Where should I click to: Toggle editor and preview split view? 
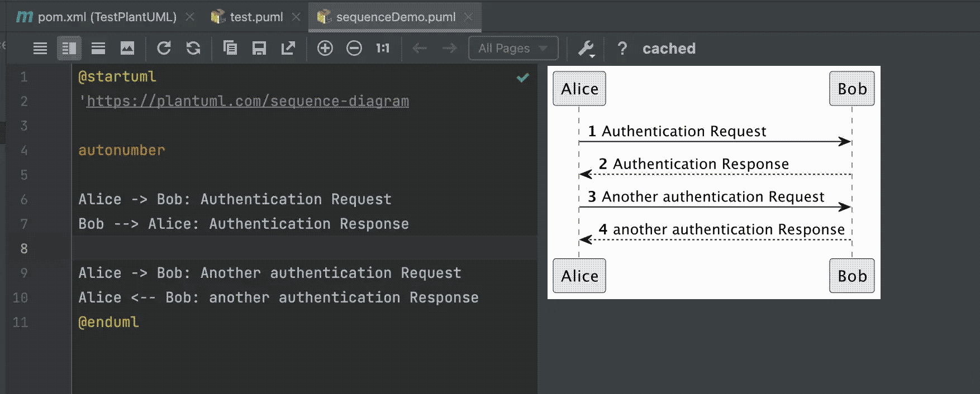69,49
